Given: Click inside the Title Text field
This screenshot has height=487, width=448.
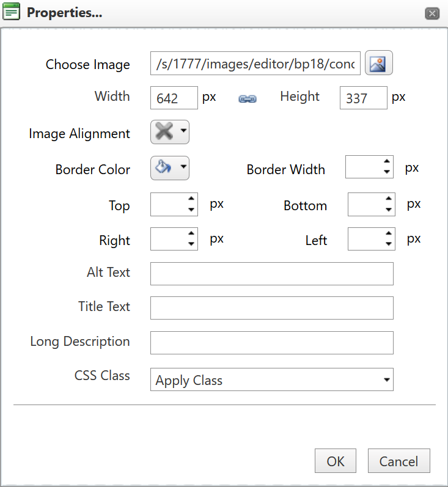Looking at the screenshot, I should pyautogui.click(x=272, y=308).
